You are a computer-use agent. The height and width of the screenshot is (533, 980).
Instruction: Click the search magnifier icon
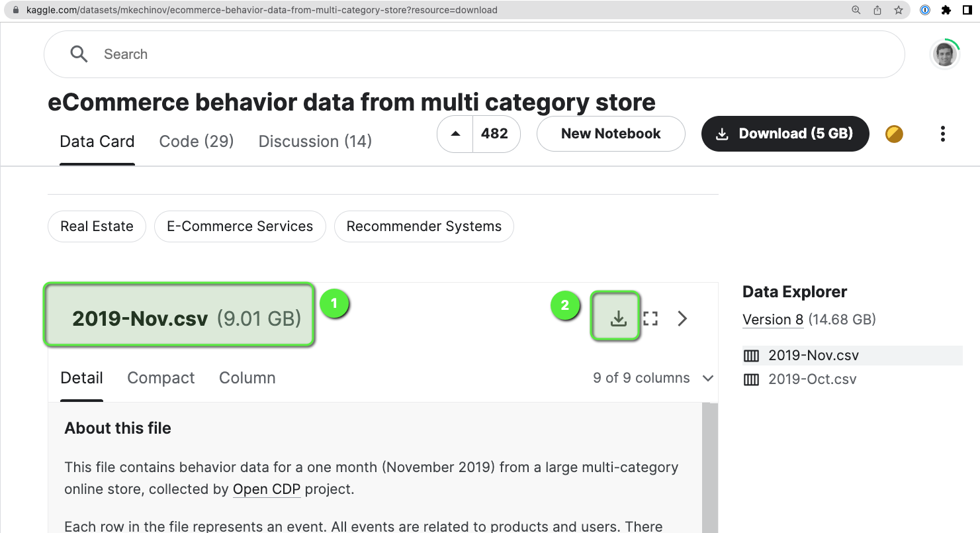pos(79,54)
